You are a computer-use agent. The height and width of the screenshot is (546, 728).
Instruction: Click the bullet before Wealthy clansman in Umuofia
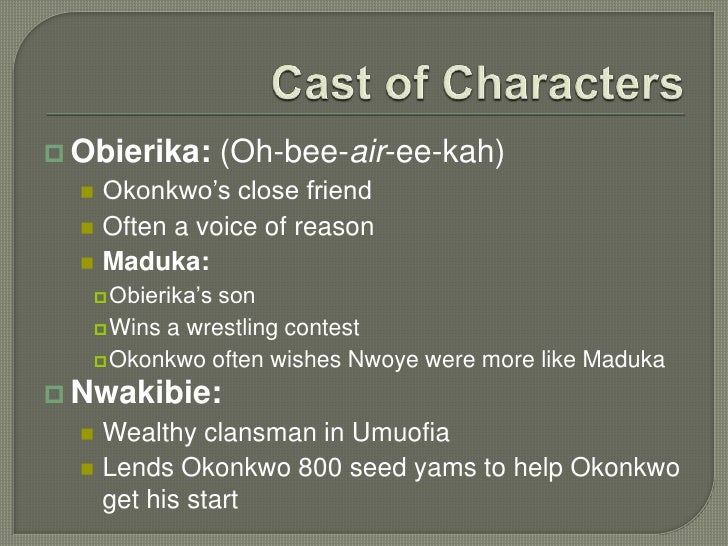click(x=87, y=434)
